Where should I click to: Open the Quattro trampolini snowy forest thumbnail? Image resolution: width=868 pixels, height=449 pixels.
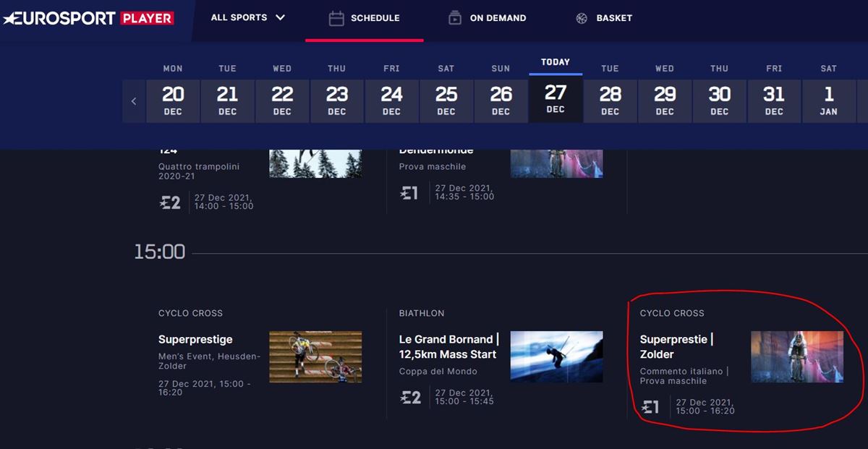315,163
